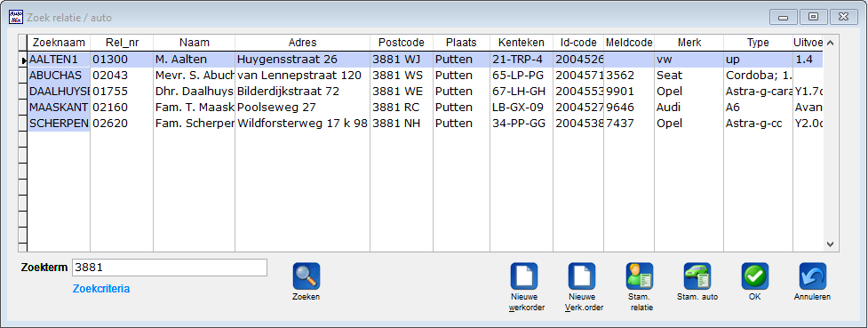The height and width of the screenshot is (328, 868).
Task: Click the scroll up arrow of the table
Action: (x=829, y=43)
